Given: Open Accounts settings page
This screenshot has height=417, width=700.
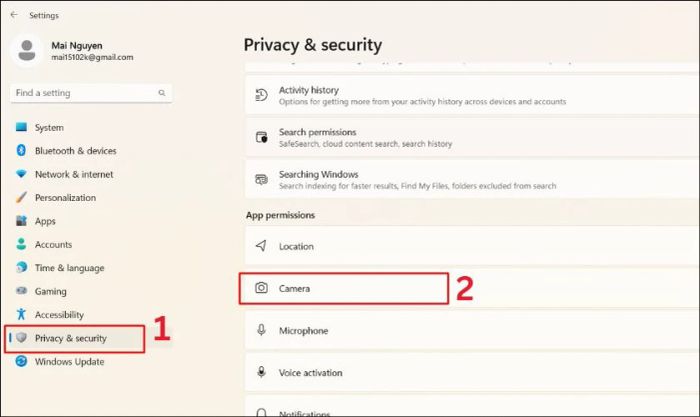Looking at the screenshot, I should 53,244.
